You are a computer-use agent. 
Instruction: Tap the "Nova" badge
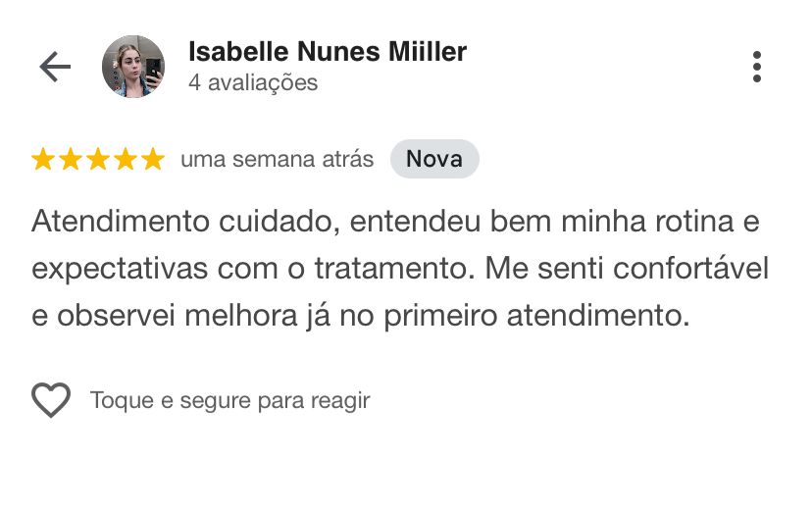434,159
